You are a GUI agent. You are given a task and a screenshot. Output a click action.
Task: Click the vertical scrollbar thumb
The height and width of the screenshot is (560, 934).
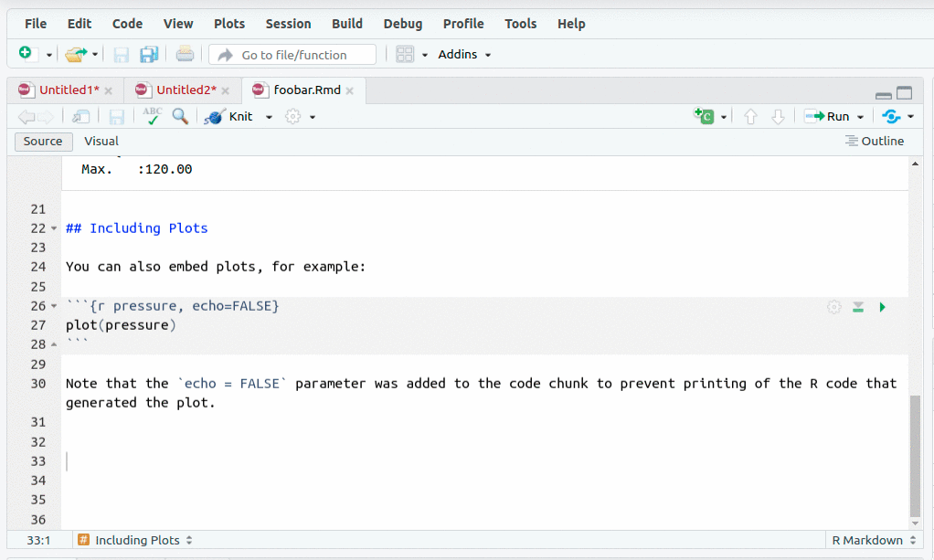[x=915, y=457]
